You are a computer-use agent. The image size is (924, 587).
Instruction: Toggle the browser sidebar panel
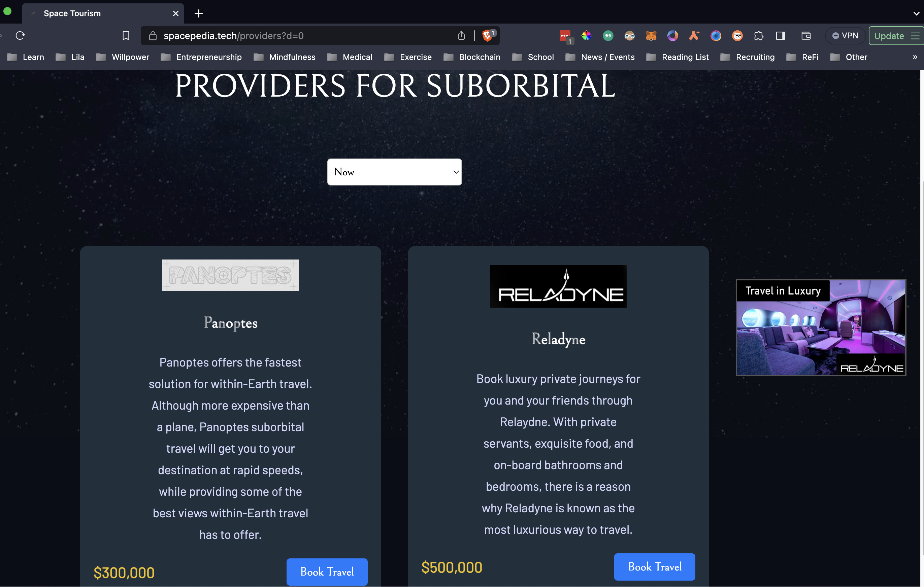pos(780,36)
